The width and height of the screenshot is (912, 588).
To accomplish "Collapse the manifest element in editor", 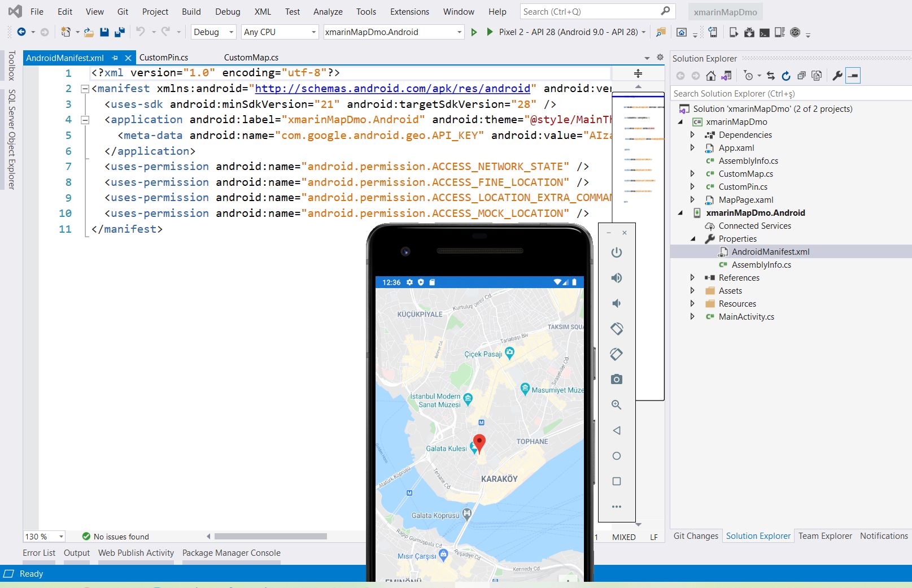I will [85, 89].
